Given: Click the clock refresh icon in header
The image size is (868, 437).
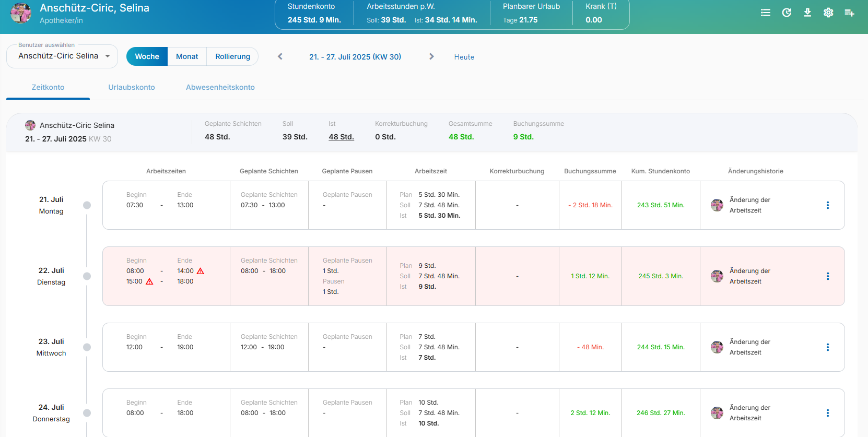Looking at the screenshot, I should click(x=787, y=13).
